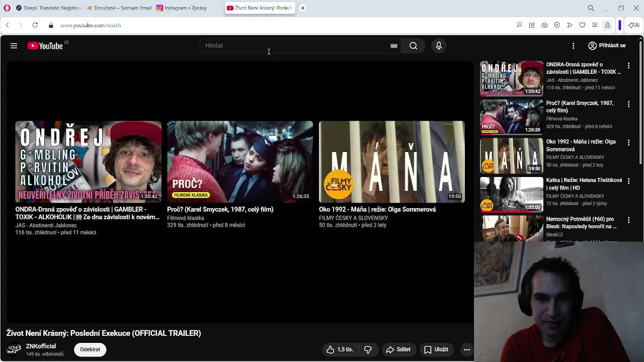Click the Přihlásit se sign-in button

(x=607, y=46)
